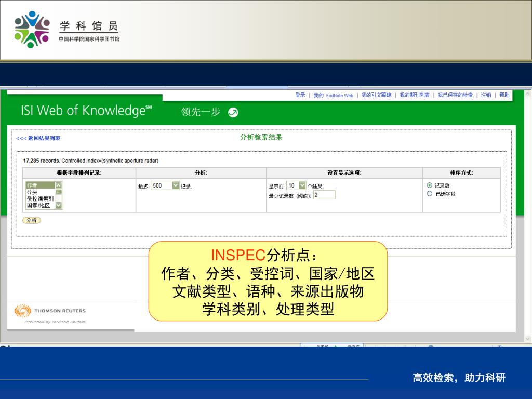Select 记录数 sort radio button
This screenshot has width=532, height=399.
point(430,185)
